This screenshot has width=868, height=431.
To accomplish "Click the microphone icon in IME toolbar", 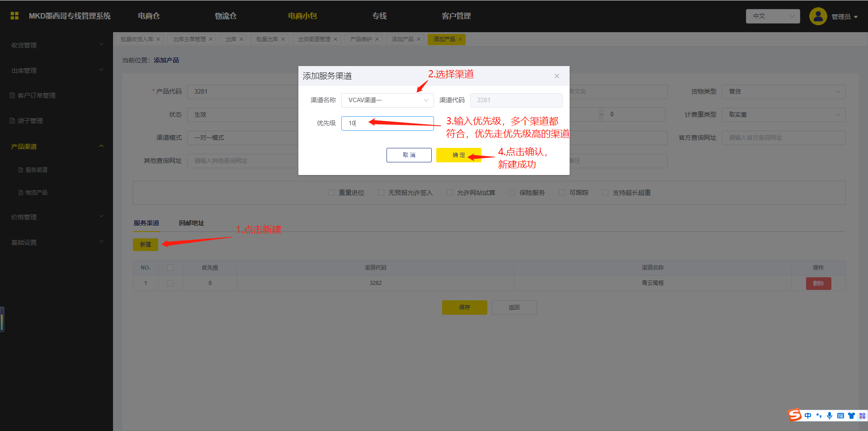I will [x=830, y=416].
